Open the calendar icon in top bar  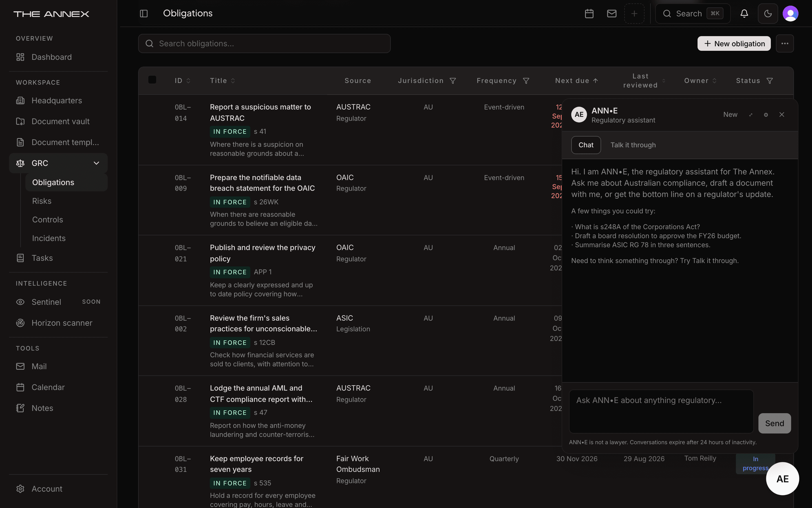pyautogui.click(x=589, y=14)
